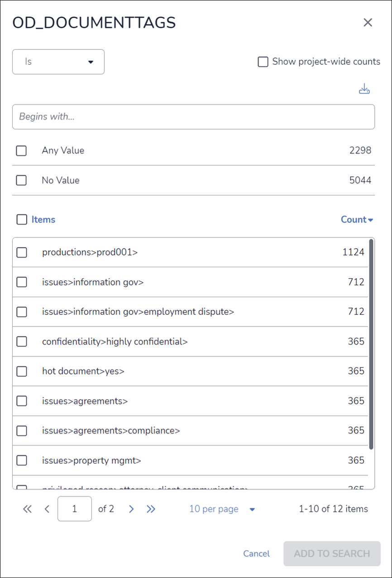
Task: Click the issues>agreements>compliance> text
Action: (x=111, y=430)
